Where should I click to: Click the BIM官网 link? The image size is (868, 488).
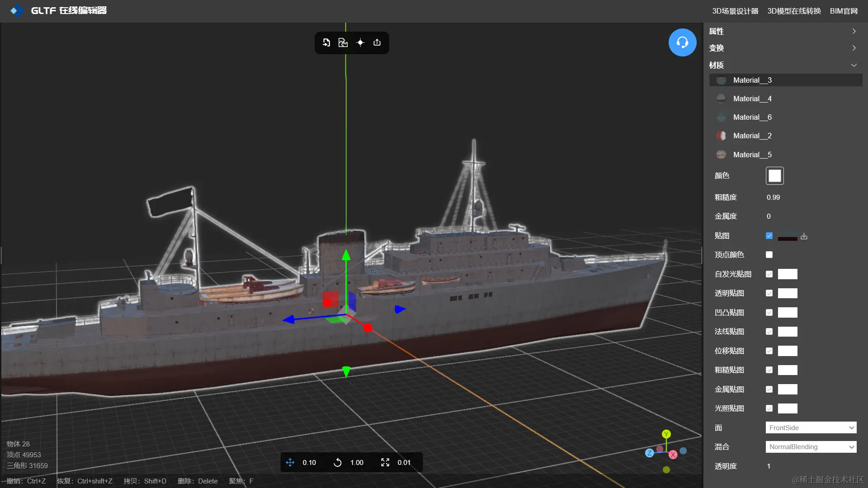pos(844,11)
